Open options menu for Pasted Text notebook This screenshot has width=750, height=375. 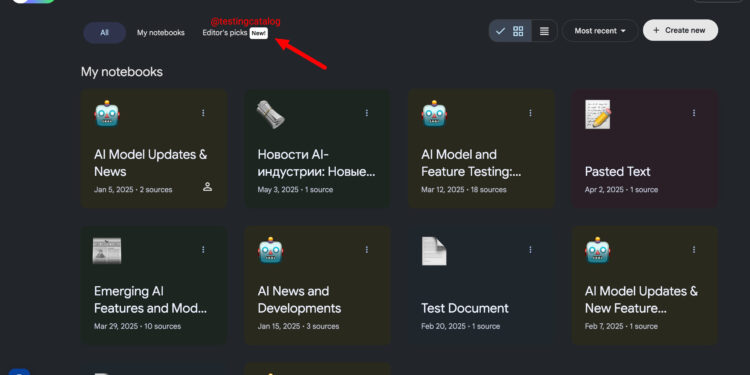pyautogui.click(x=694, y=113)
